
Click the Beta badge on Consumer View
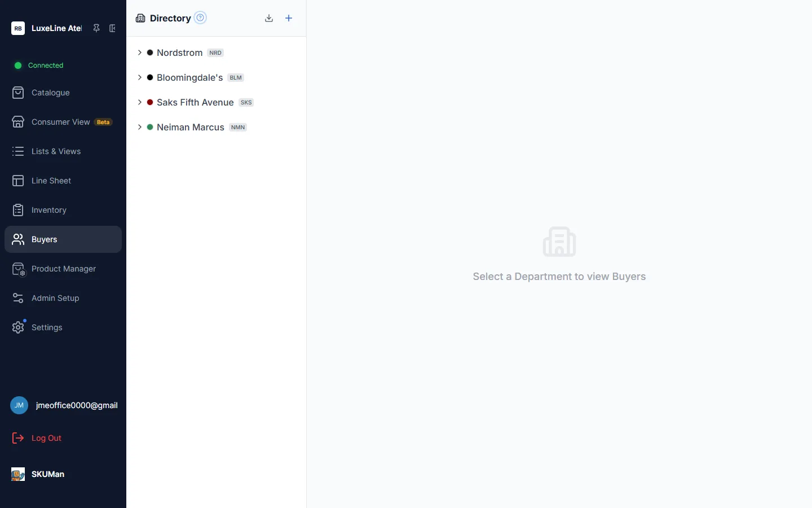point(103,122)
